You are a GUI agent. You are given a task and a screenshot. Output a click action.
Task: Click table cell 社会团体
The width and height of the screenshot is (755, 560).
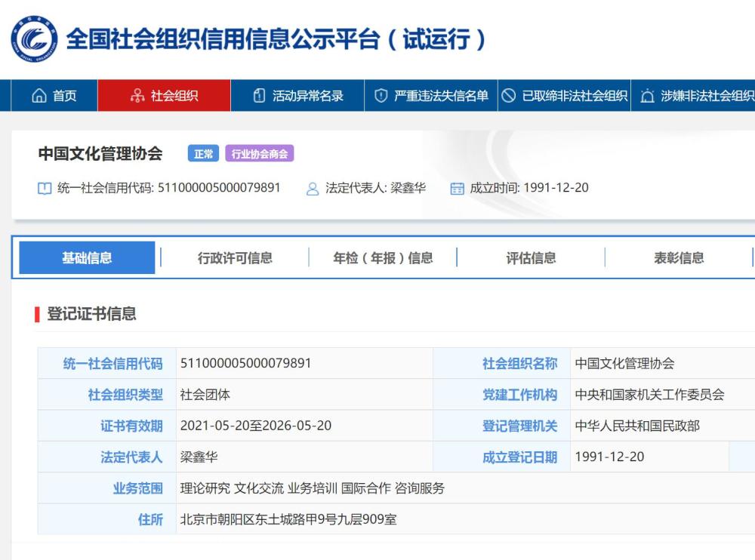[x=205, y=395]
